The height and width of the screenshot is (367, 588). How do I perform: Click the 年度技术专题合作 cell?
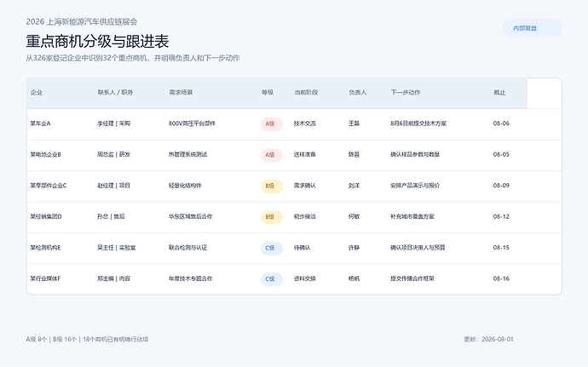[x=191, y=279]
